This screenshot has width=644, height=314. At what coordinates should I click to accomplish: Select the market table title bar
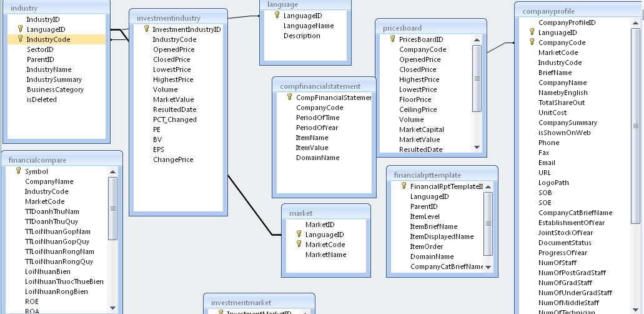[x=326, y=213]
